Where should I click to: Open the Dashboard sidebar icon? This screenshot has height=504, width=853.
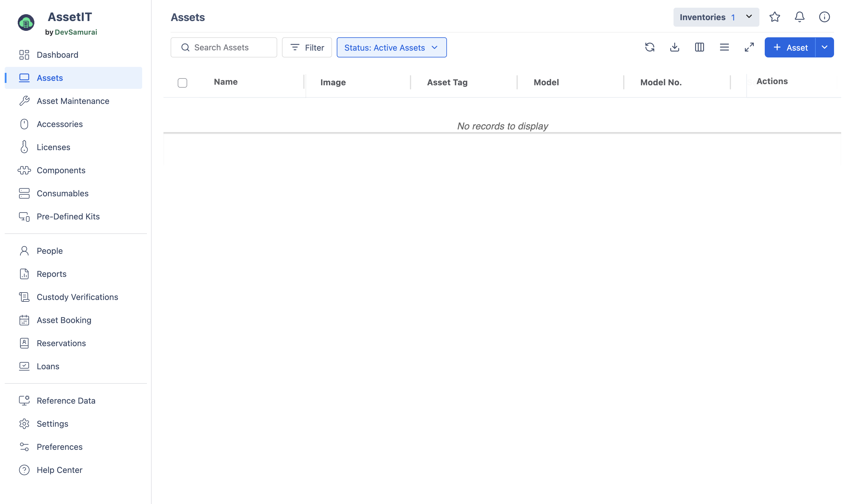(x=24, y=55)
